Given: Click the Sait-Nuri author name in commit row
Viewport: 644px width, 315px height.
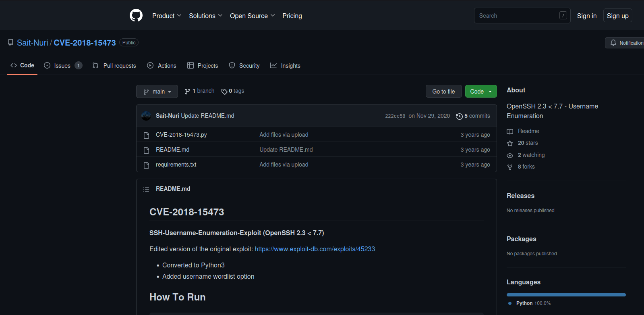Looking at the screenshot, I should pos(168,116).
